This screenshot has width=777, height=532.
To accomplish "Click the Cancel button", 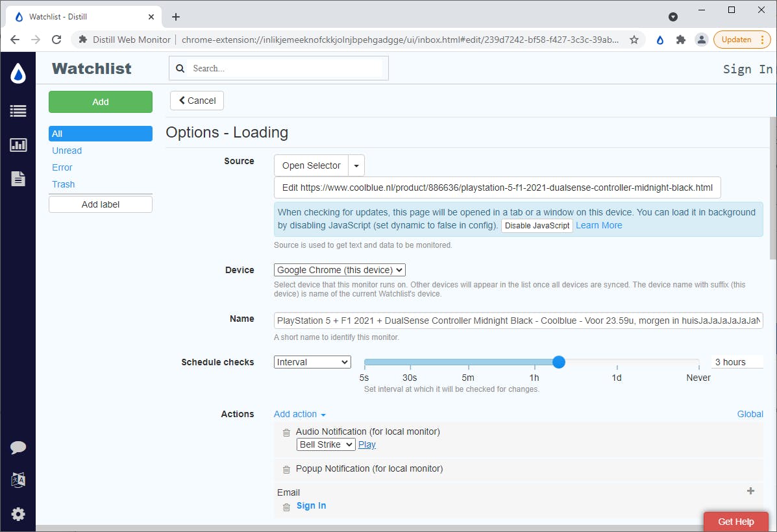I will pyautogui.click(x=197, y=101).
